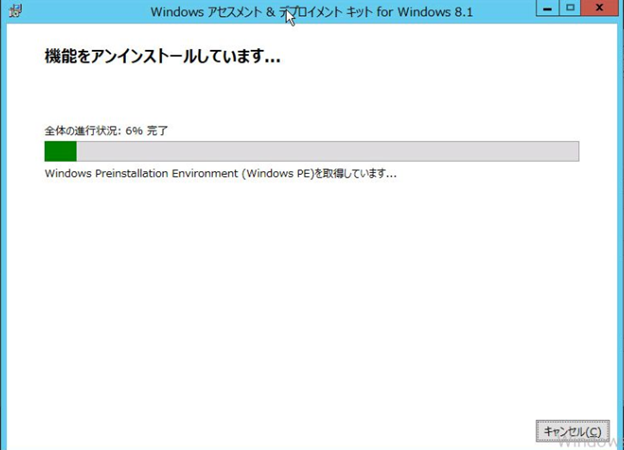Click the 機能をアンインストールしています heading
Screen dimensions: 624x450
(162, 56)
